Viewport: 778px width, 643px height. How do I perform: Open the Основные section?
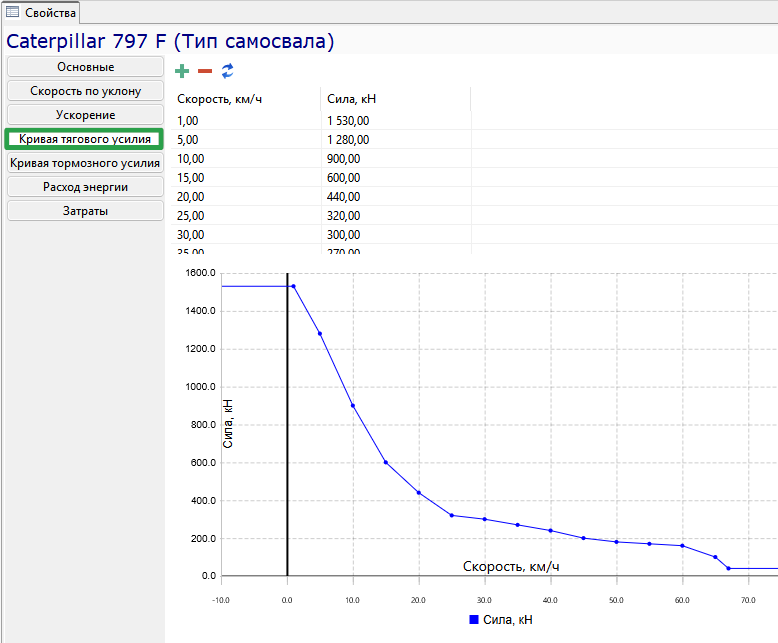pos(85,66)
